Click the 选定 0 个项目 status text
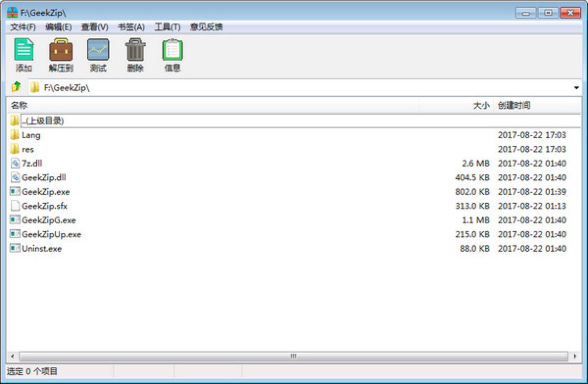The image size is (588, 384). click(32, 371)
